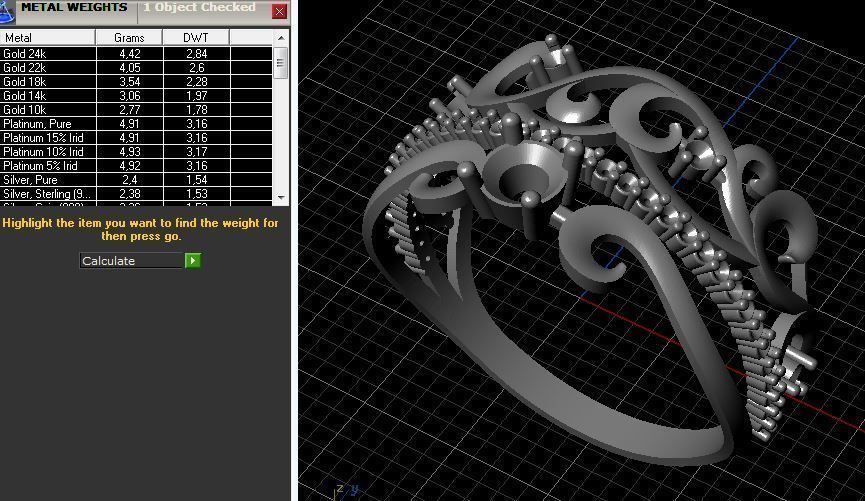The width and height of the screenshot is (865, 501).
Task: Click the 1,54 DWT value
Action: tap(196, 180)
